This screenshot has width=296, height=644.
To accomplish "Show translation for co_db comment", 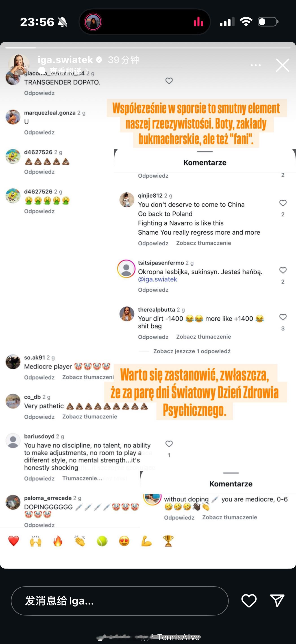I will [x=90, y=417].
